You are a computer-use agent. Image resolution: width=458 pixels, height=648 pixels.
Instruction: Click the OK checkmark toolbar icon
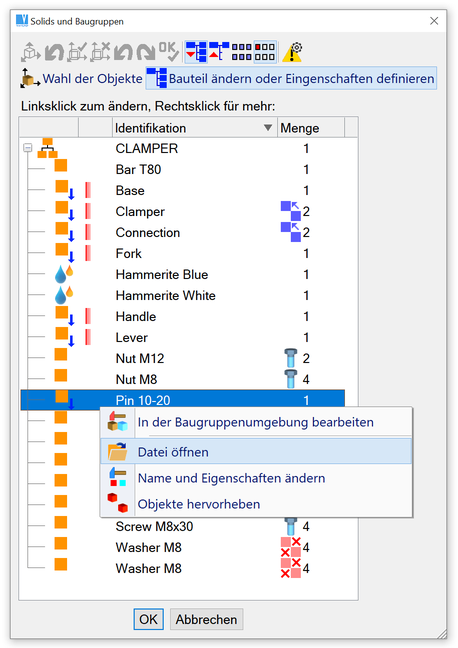(169, 52)
